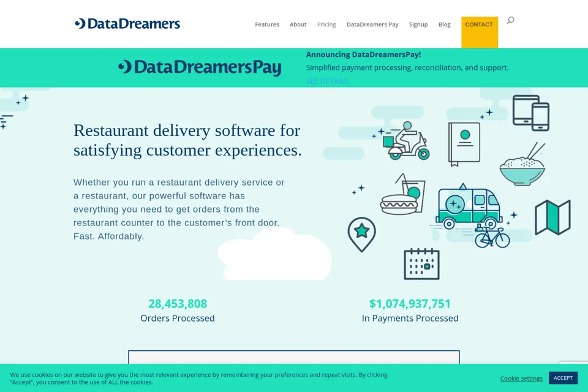Click the hot dog and drink icon
The width and height of the screenshot is (588, 392).
pyautogui.click(x=403, y=194)
